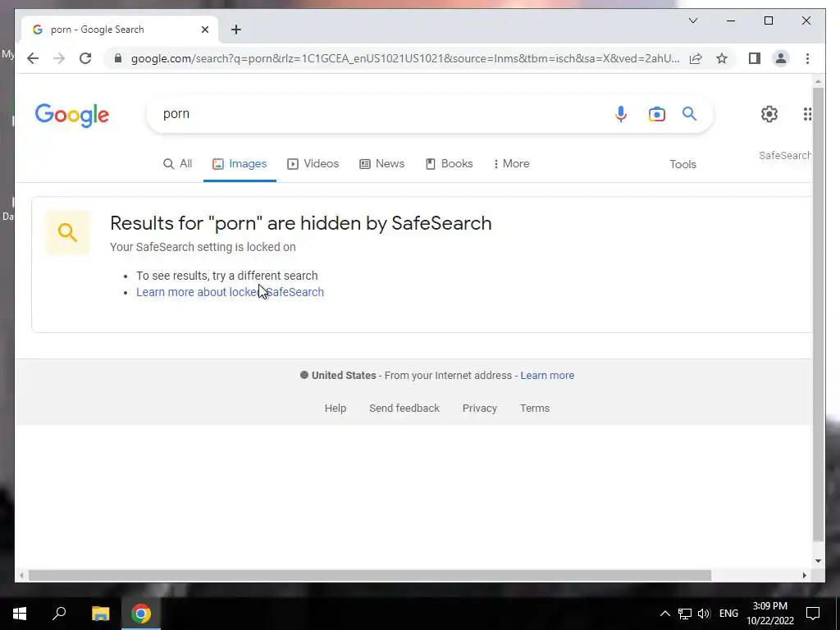
Task: Show hidden system tray icons
Action: 664,614
